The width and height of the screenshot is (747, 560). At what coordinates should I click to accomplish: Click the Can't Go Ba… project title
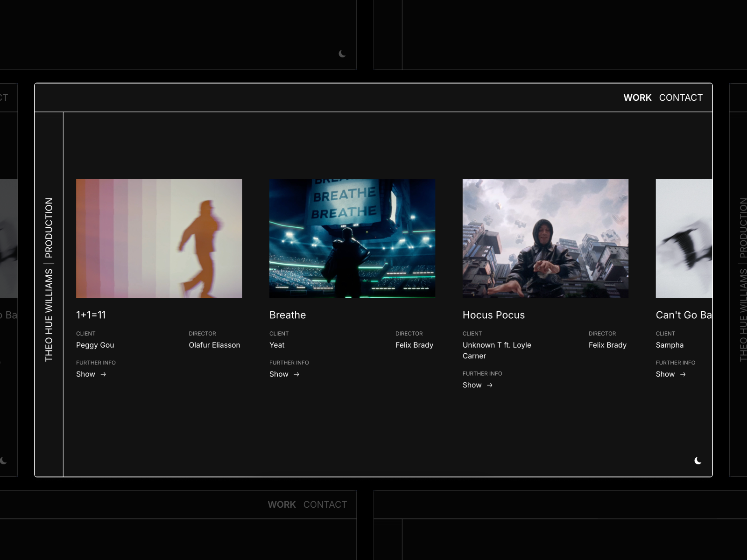[684, 315]
